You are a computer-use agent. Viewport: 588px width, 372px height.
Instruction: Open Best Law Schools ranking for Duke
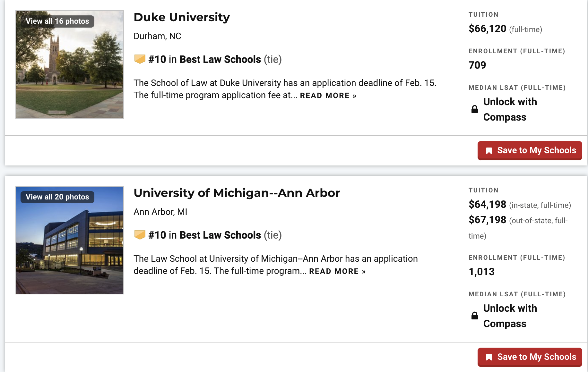(x=220, y=59)
